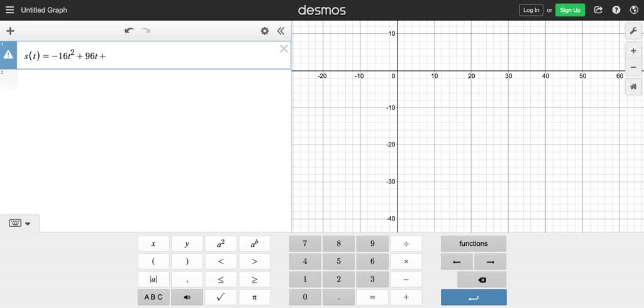Open the Edit List gear settings
The width and height of the screenshot is (644, 308).
pos(265,31)
